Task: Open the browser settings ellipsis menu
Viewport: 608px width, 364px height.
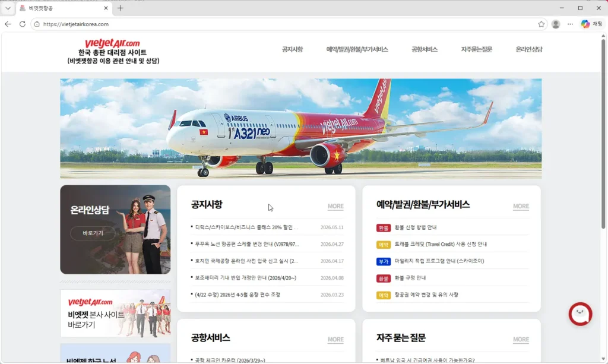Action: 570,24
